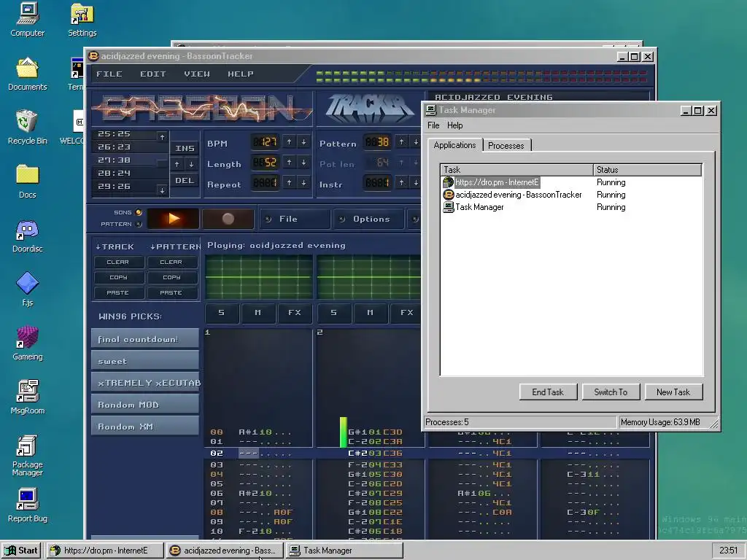Click the DEL button in the song list
Viewport: 747px width, 560px height.
tap(185, 181)
